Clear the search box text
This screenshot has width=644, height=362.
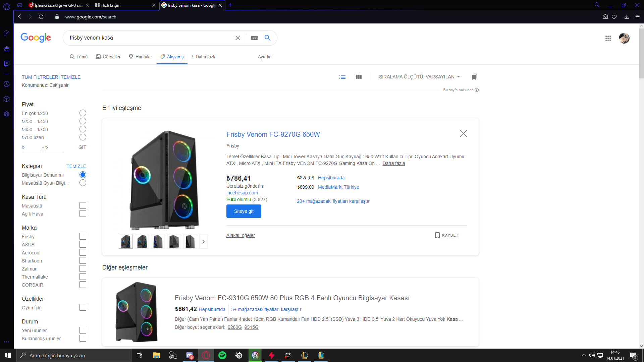(237, 38)
